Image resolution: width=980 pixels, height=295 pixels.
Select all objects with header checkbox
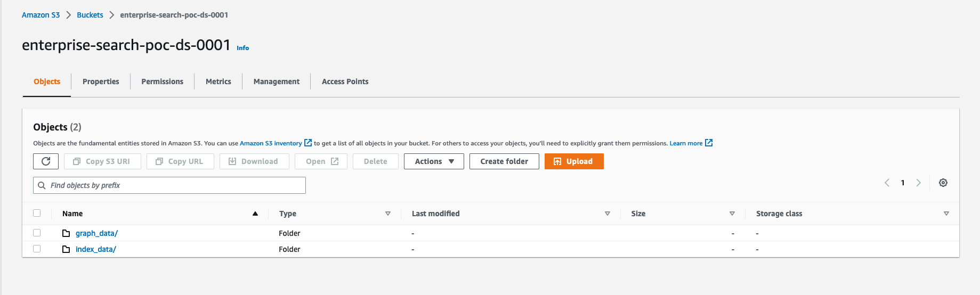(37, 213)
